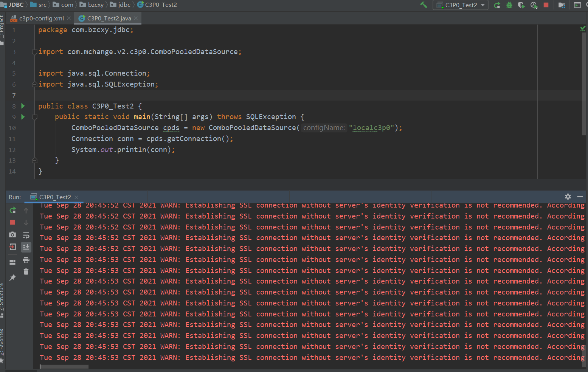Screen dimensions: 588x372
Task: Collapse the imports fold marker on line 3
Action: [x=34, y=52]
